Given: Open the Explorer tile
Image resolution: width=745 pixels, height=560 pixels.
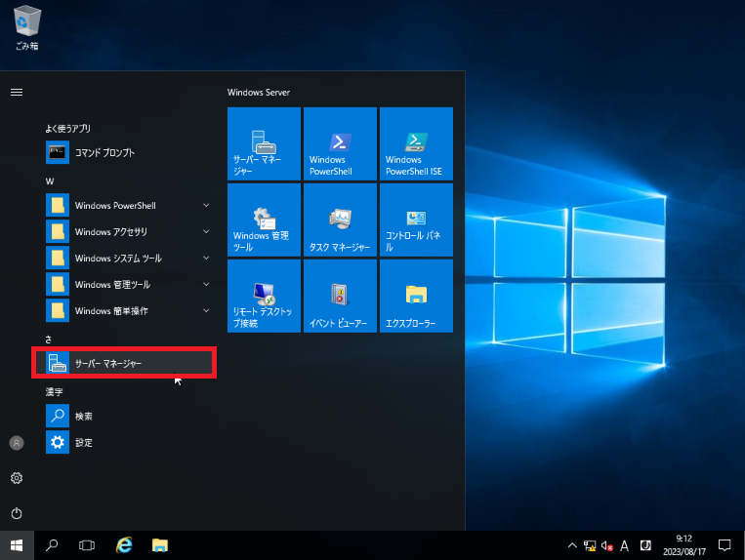Looking at the screenshot, I should tap(416, 296).
